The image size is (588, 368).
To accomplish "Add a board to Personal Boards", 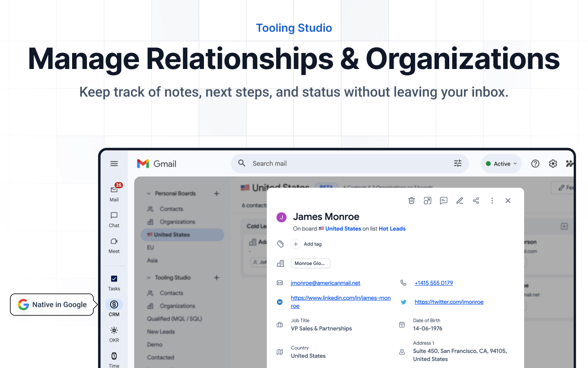I will [x=216, y=194].
